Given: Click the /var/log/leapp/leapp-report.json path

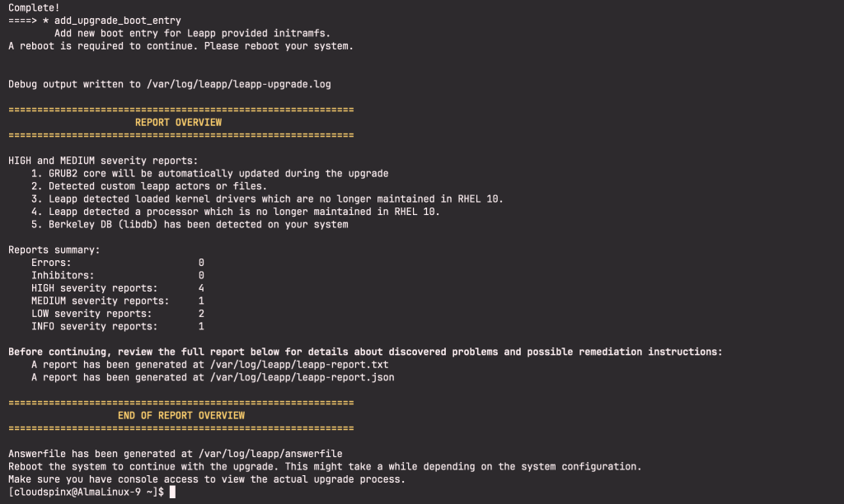Looking at the screenshot, I should 302,378.
